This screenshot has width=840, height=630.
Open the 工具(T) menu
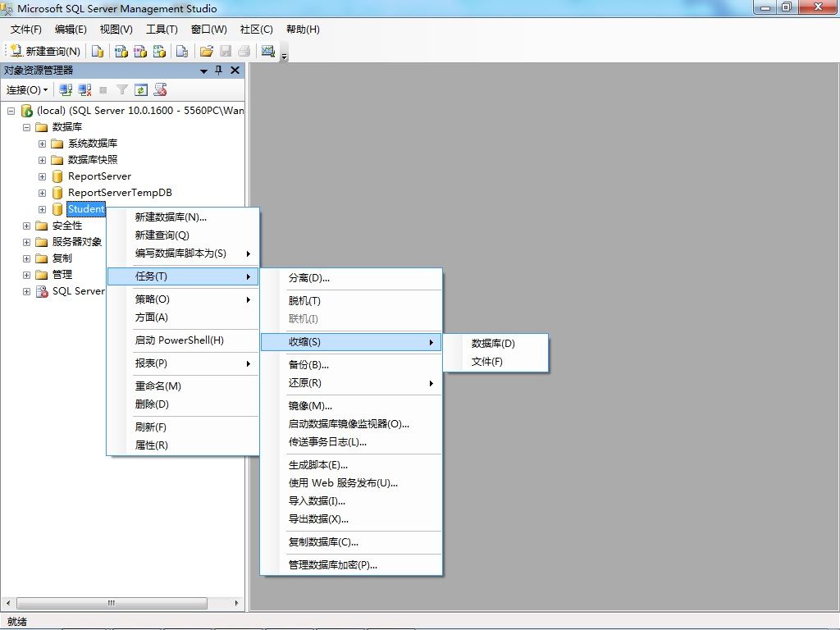tap(162, 30)
